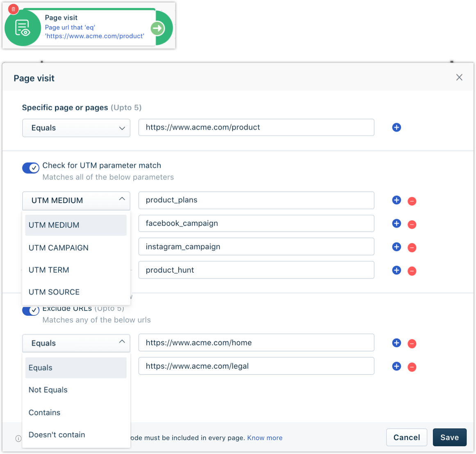This screenshot has width=476, height=454.
Task: Add UTM row after product_plans
Action: tap(396, 200)
